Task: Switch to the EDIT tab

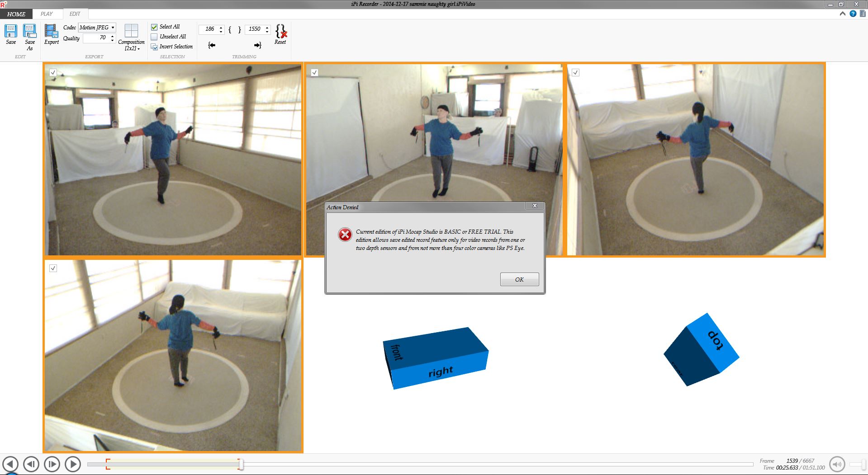Action: point(75,14)
